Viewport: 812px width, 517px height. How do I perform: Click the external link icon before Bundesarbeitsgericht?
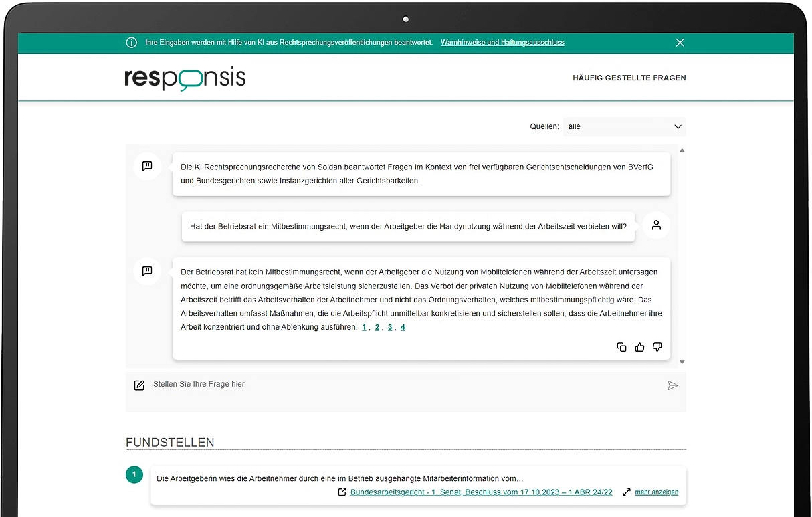coord(342,492)
